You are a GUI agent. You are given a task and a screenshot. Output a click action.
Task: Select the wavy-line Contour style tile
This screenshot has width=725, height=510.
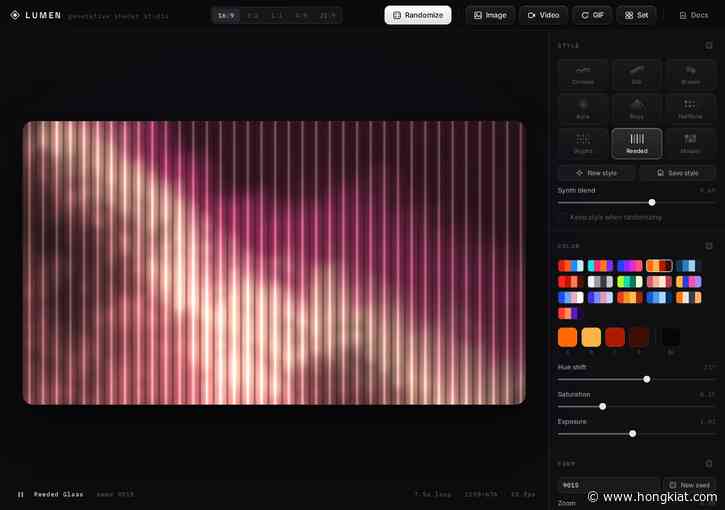coord(583,74)
